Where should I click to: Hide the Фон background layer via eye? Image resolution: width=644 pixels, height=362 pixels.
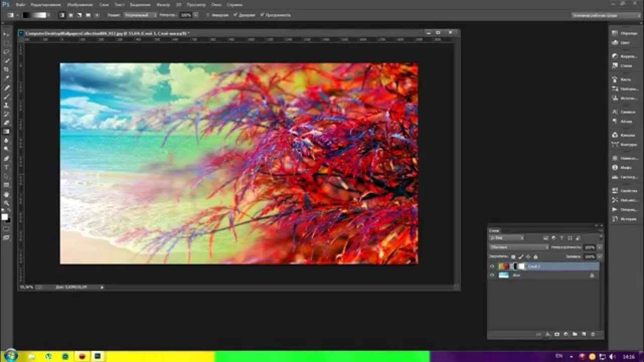click(492, 276)
